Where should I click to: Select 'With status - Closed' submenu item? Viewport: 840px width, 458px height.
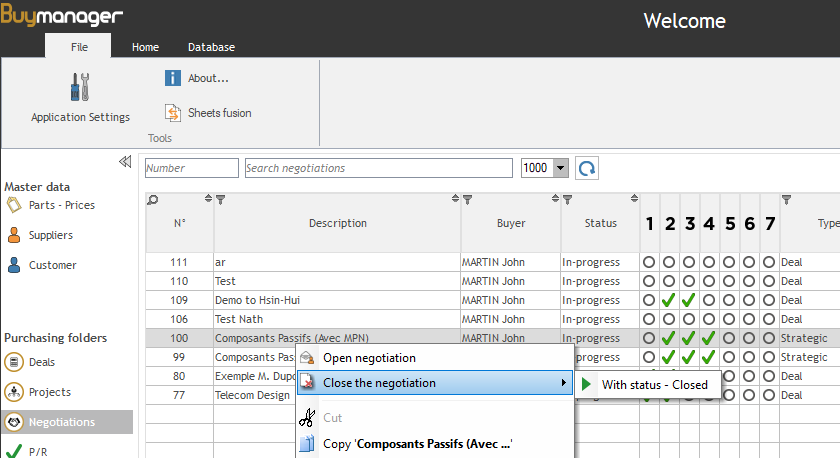pyautogui.click(x=654, y=384)
